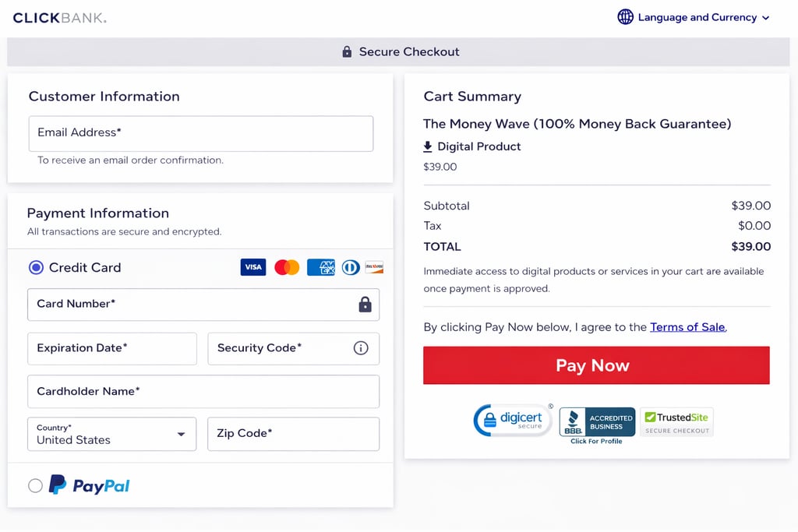Click the Discover card icon
Viewport: 798px width, 532px height.
coord(374,267)
